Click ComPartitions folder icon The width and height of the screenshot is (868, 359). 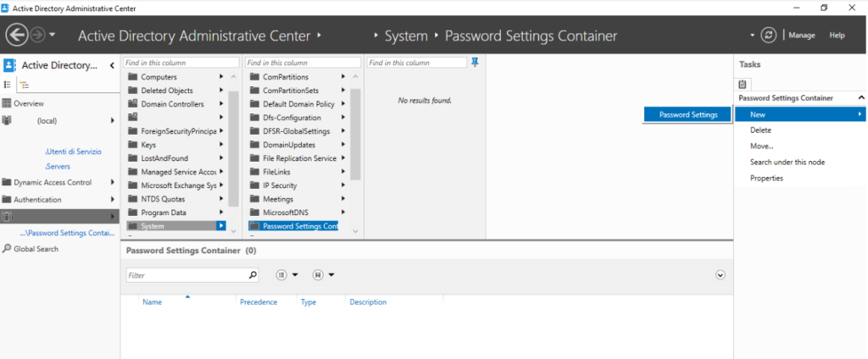254,77
